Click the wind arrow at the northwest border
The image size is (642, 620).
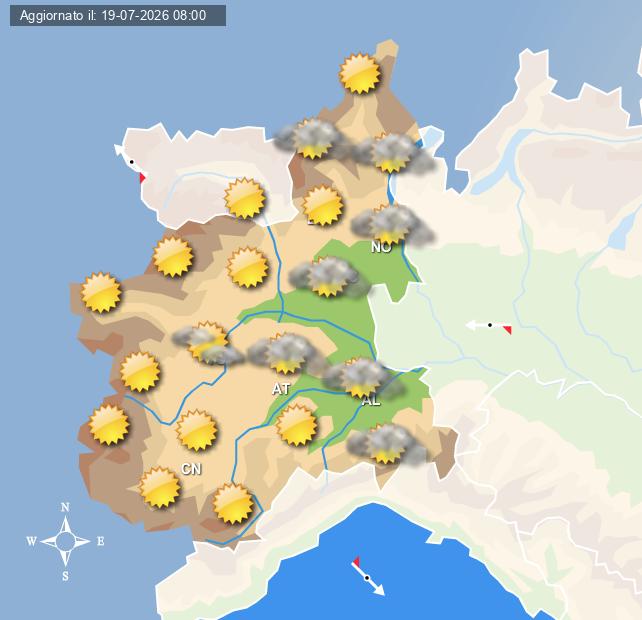[x=130, y=163]
